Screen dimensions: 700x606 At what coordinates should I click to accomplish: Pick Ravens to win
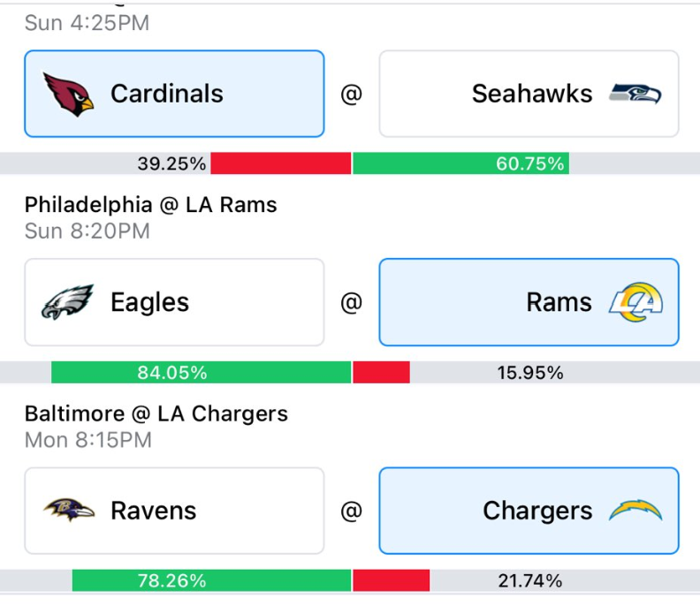click(174, 511)
